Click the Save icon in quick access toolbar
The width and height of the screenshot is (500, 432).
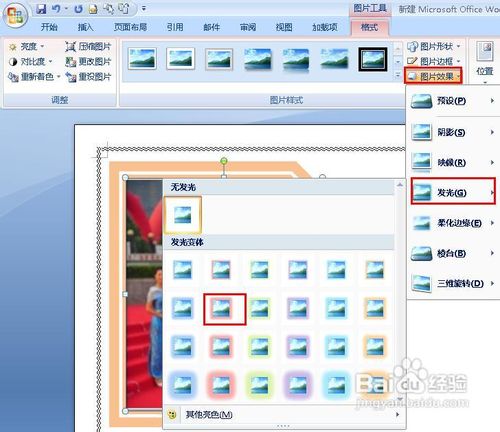pyautogui.click(x=41, y=9)
